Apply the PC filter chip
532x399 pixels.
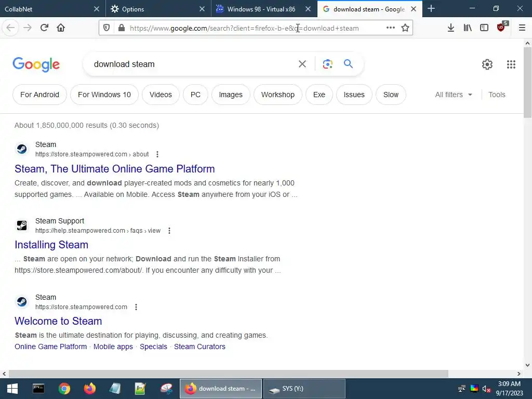[195, 95]
